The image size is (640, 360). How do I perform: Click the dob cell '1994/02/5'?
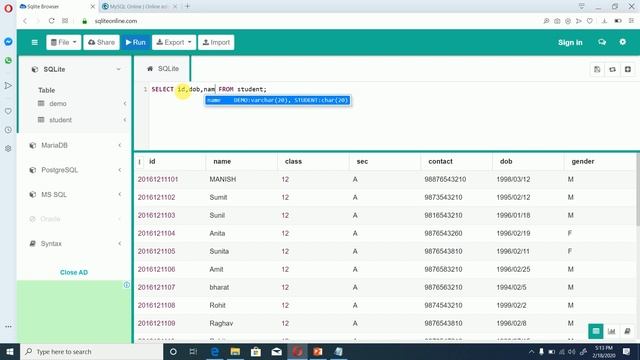pos(511,287)
